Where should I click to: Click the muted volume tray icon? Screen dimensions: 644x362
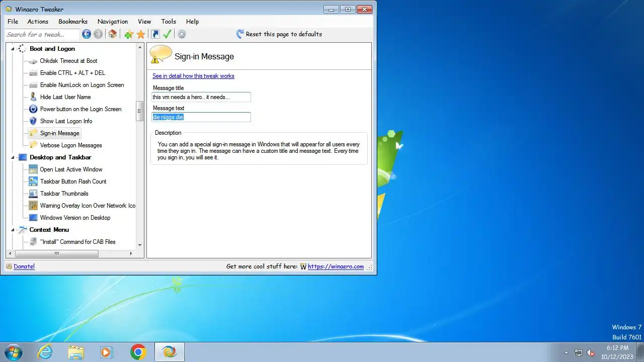point(591,352)
